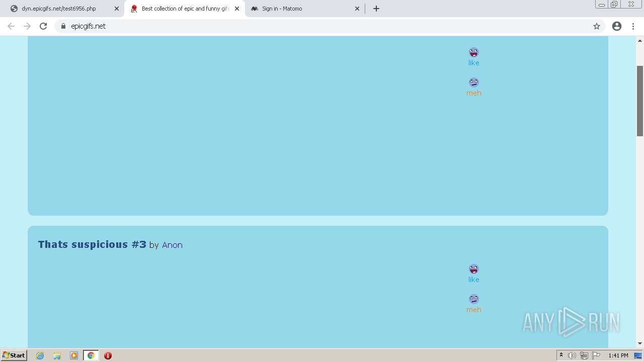Open the volume speaker tray icon
Screen dimensions: 644x362
(572, 355)
